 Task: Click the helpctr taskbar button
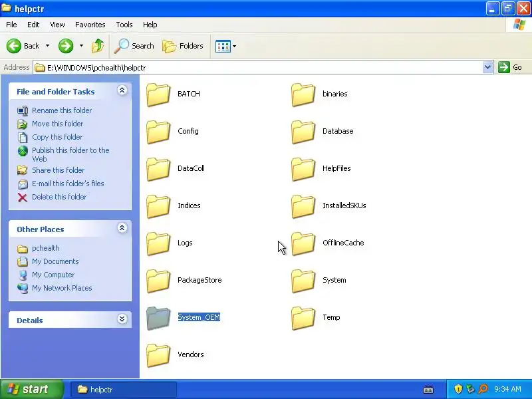[124, 389]
